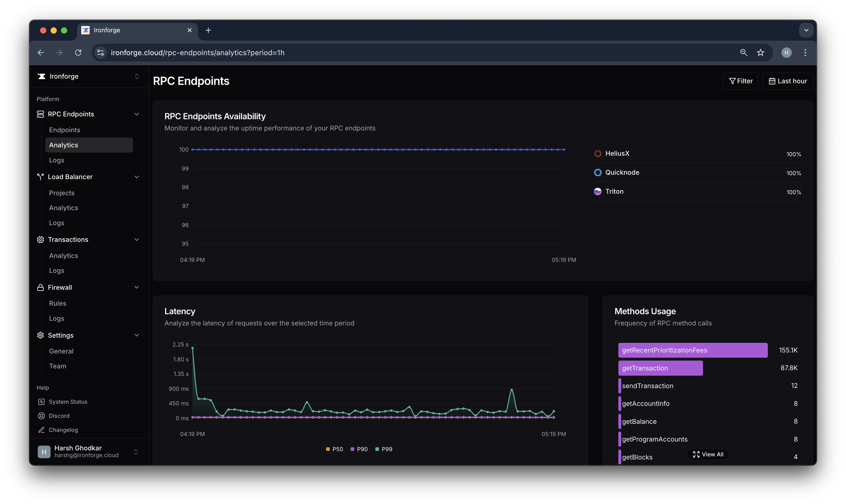Collapse the Firewall sidebar section
The image size is (846, 504).
pyautogui.click(x=136, y=287)
